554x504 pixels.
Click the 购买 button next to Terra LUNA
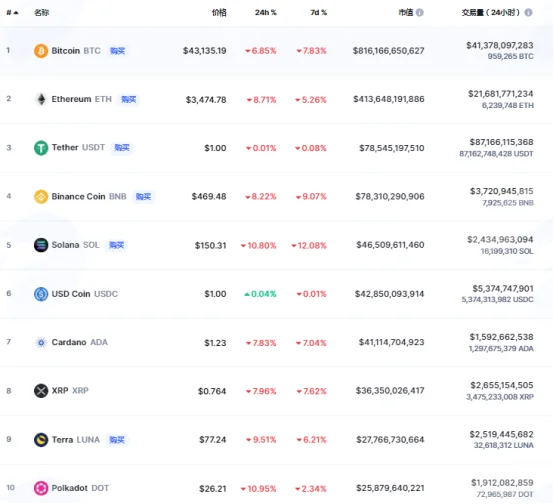117,440
